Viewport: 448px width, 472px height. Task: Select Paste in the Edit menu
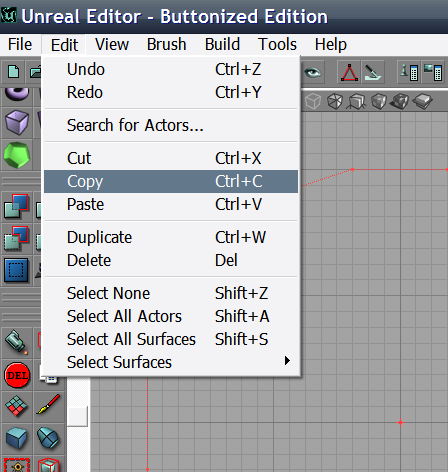coord(171,204)
